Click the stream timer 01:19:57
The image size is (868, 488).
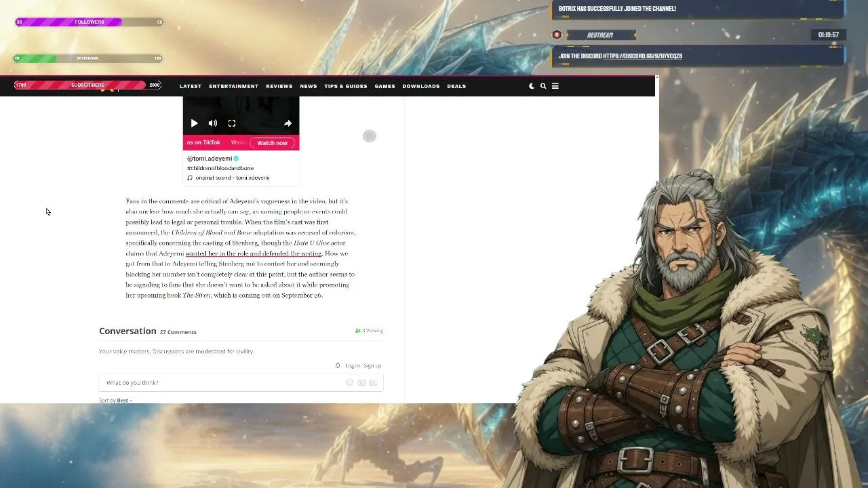pyautogui.click(x=828, y=35)
